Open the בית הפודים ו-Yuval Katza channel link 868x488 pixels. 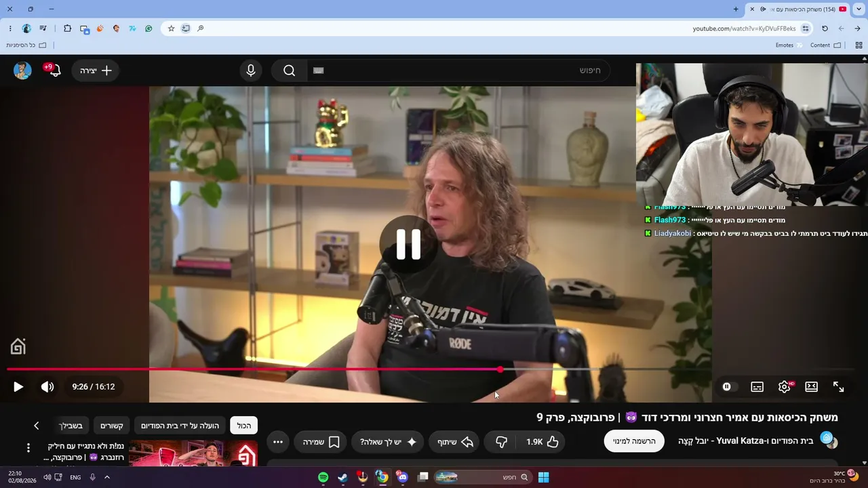coord(745,441)
